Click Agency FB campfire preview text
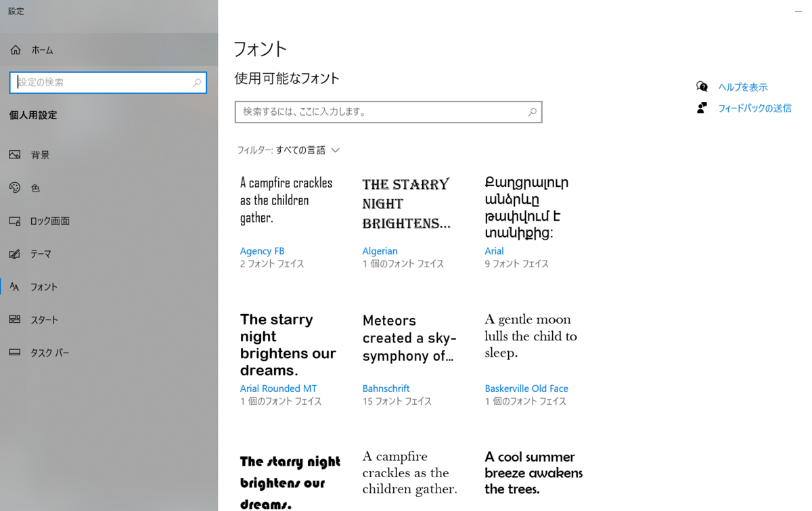 286,200
